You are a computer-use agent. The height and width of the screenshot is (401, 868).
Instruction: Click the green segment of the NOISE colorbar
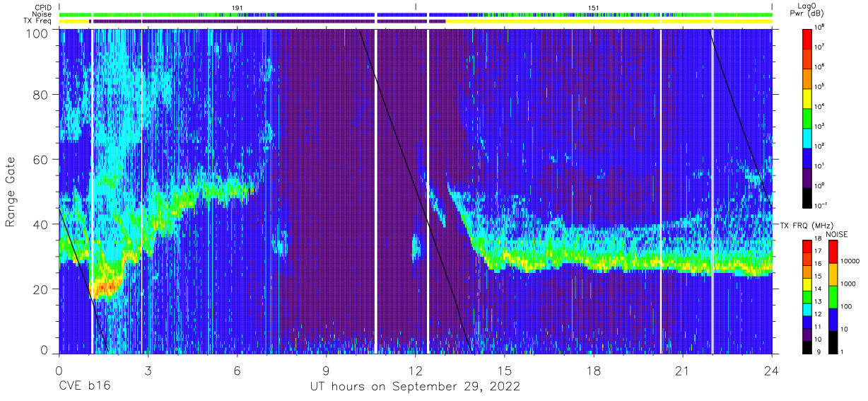pos(833,296)
